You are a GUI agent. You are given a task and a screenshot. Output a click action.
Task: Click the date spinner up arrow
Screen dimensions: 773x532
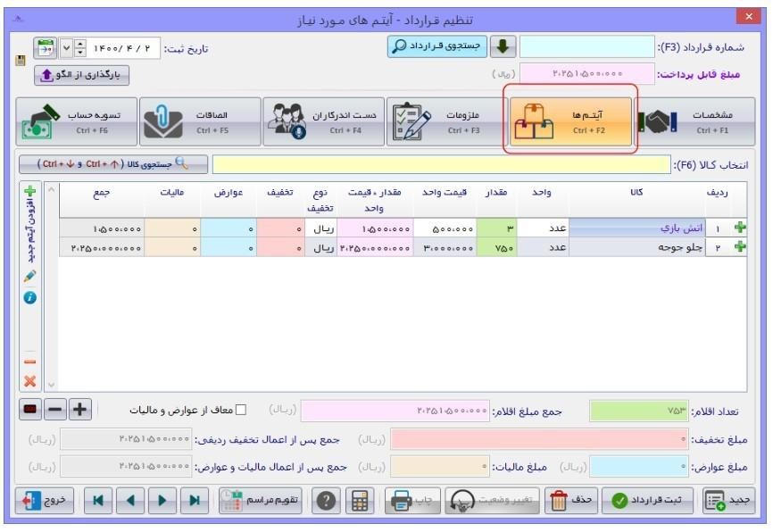pyautogui.click(x=80, y=44)
